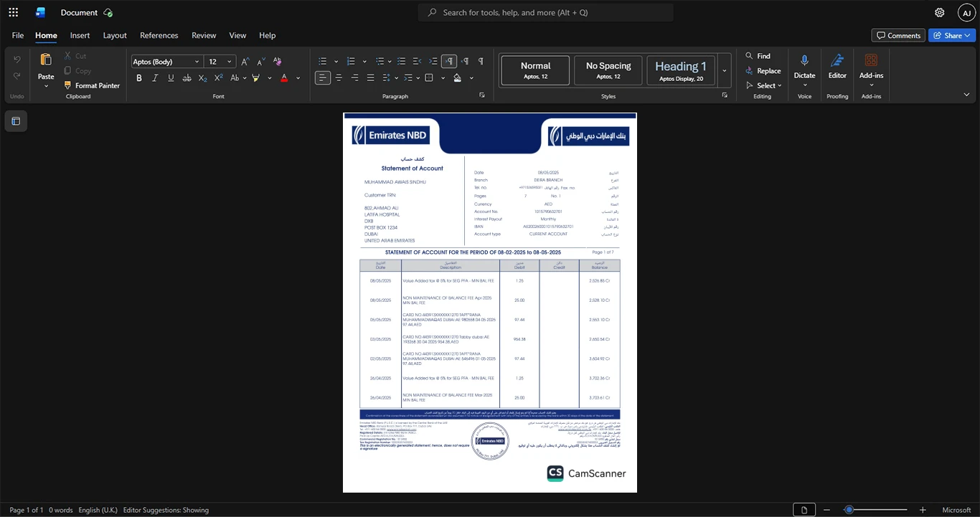Open the Styles dialog launcher

click(725, 95)
